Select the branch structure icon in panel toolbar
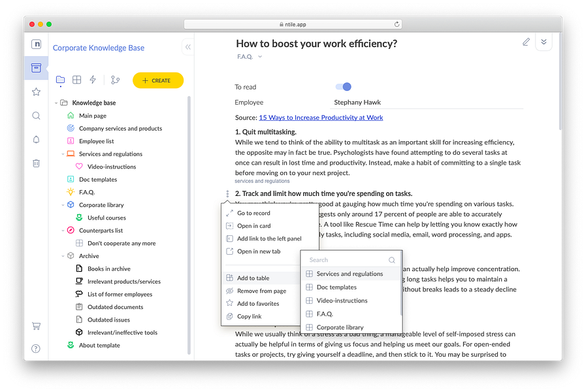The height and width of the screenshot is (392, 586). (115, 80)
